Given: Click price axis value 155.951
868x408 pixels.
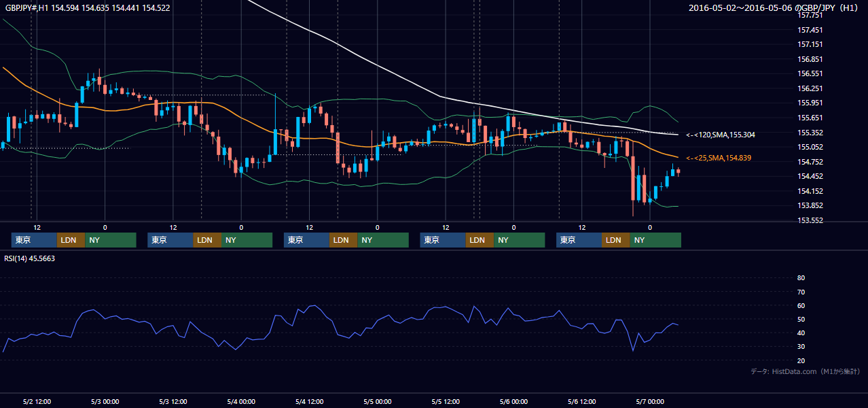Looking at the screenshot, I should pos(810,103).
